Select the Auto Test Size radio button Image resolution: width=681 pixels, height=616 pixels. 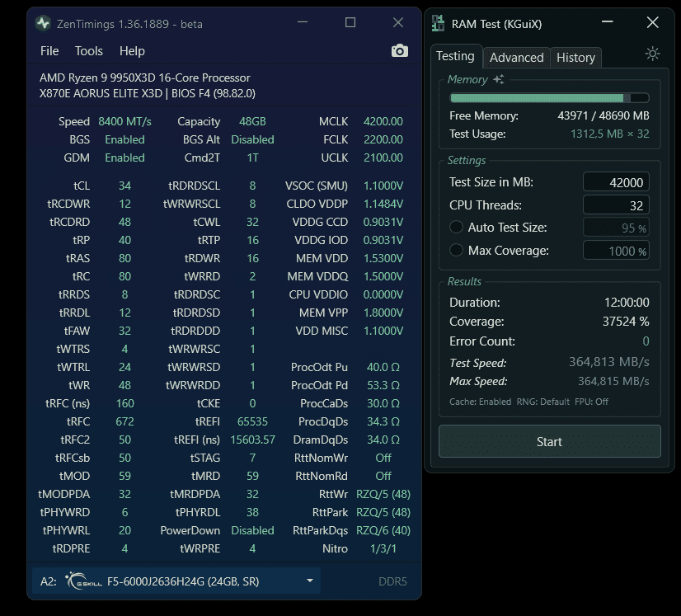456,227
